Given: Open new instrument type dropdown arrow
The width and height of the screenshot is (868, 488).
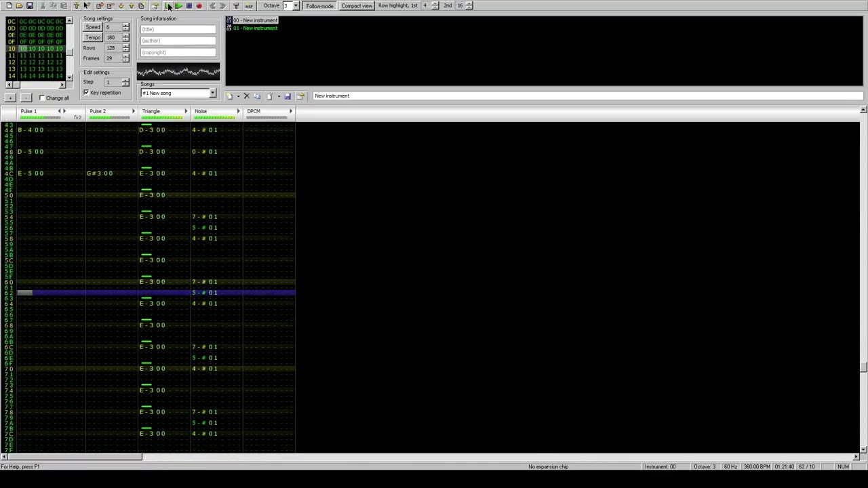Looking at the screenshot, I should pos(238,96).
